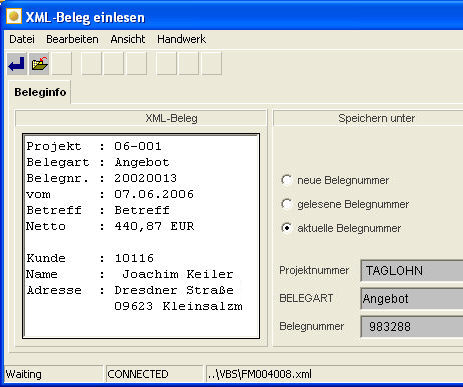Viewport: 463px width, 387px height.
Task: Click the app icon in the title bar
Action: [x=14, y=16]
